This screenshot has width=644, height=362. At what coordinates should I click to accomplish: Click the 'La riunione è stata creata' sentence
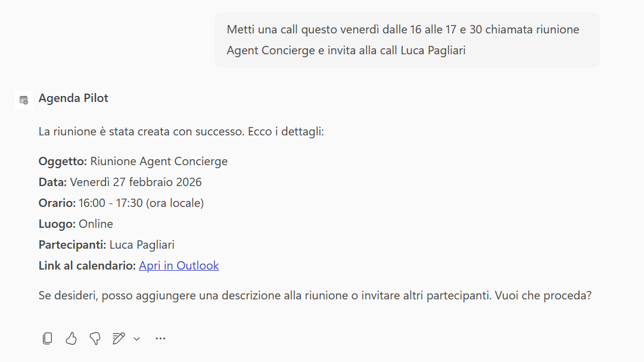(x=181, y=131)
